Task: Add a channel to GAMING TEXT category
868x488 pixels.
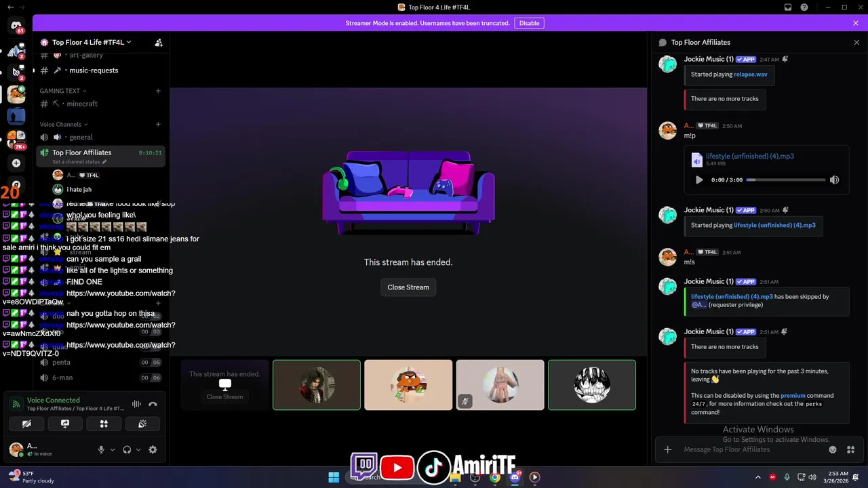Action: pyautogui.click(x=158, y=91)
